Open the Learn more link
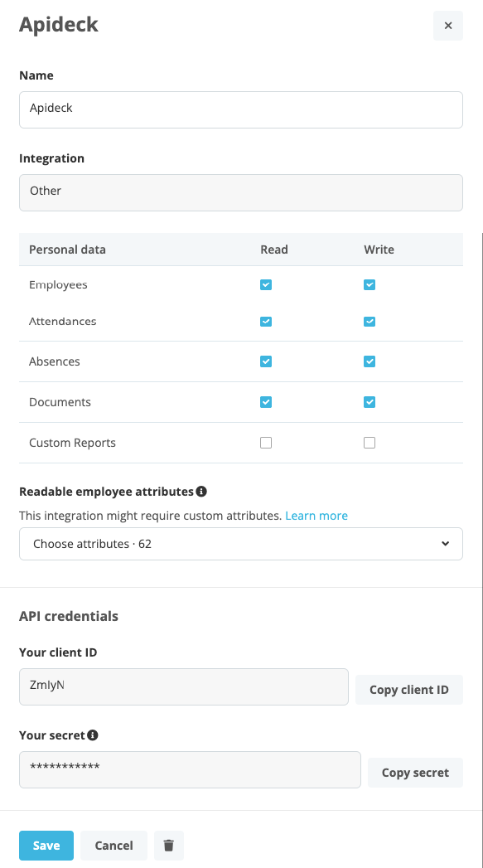 pos(316,516)
